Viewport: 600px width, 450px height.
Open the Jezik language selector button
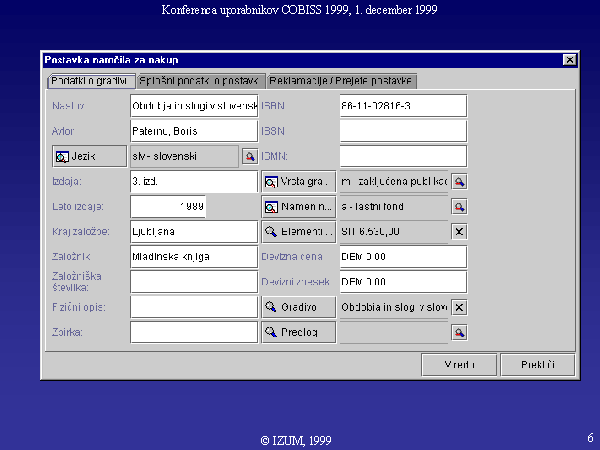point(88,156)
